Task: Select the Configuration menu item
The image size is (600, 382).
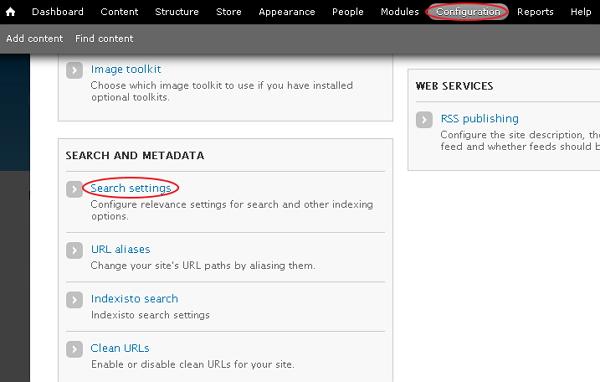Action: coord(468,12)
